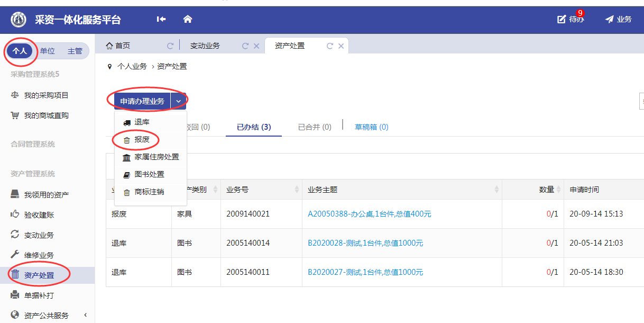Click the refresh icon on 首页 tab
The height and width of the screenshot is (323, 644).
click(170, 46)
